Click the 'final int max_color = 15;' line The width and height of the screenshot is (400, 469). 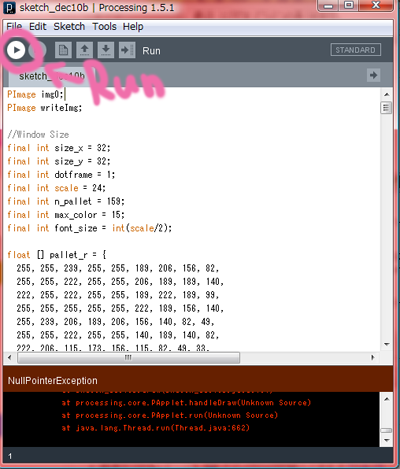click(66, 215)
